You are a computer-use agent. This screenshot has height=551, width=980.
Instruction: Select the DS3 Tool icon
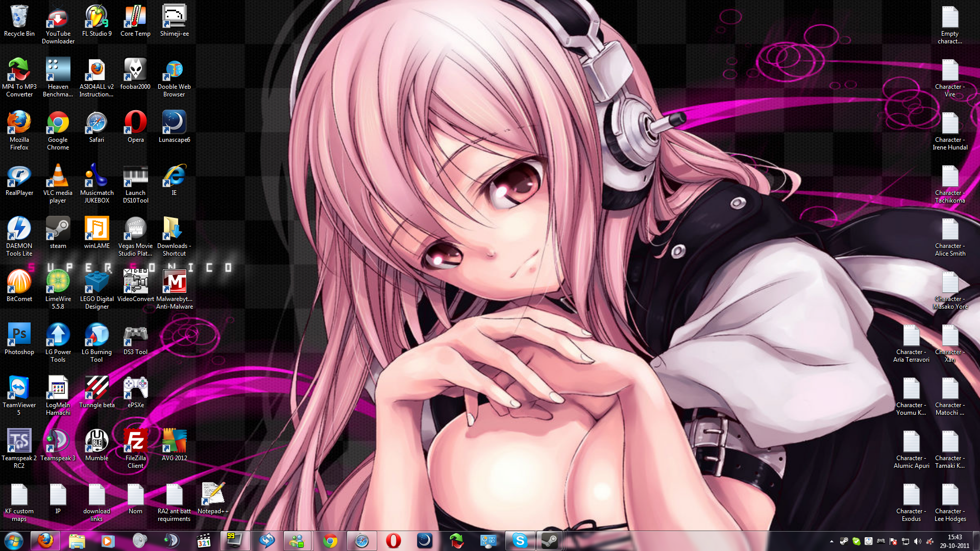click(135, 340)
